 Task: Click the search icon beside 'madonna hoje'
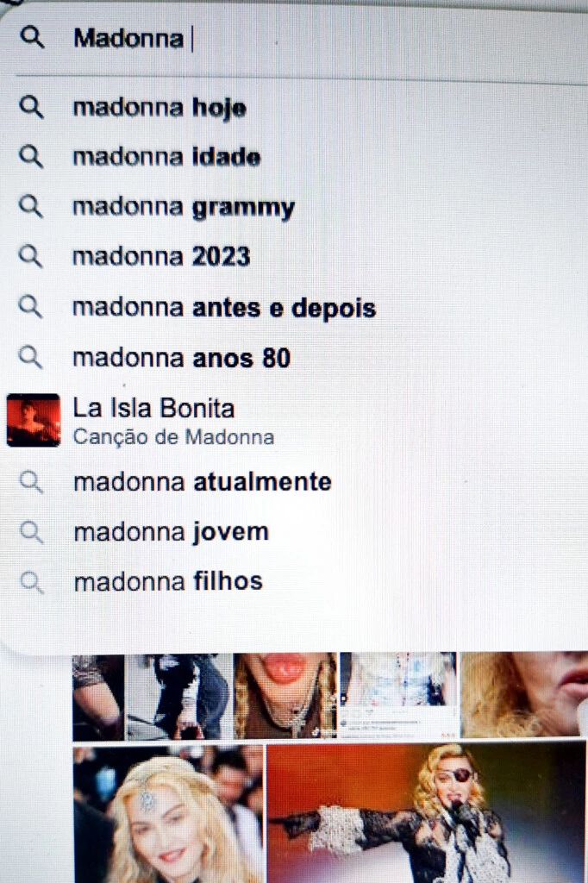tap(32, 107)
